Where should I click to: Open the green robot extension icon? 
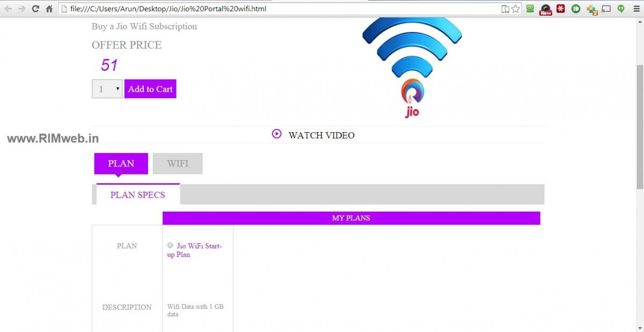pyautogui.click(x=530, y=9)
